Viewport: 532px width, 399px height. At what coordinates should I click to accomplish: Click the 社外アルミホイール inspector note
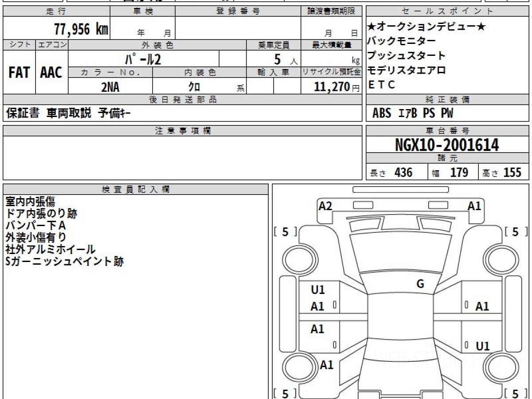coord(51,250)
